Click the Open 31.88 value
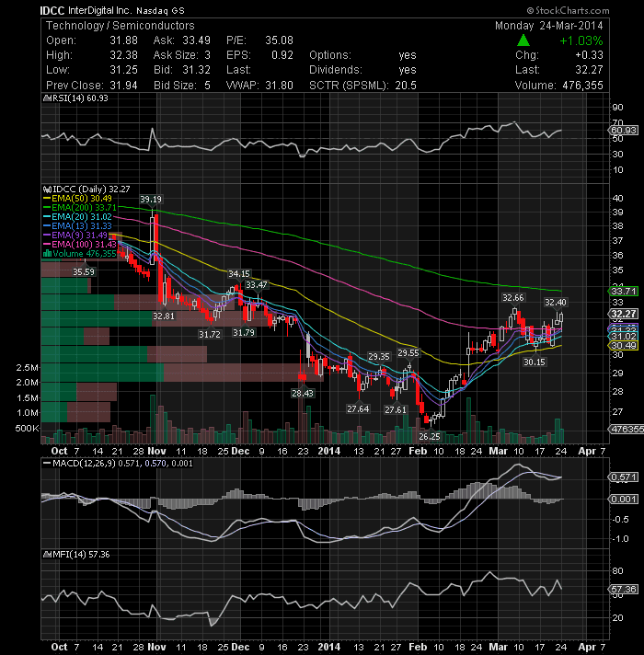Image resolution: width=644 pixels, height=655 pixels. (123, 40)
